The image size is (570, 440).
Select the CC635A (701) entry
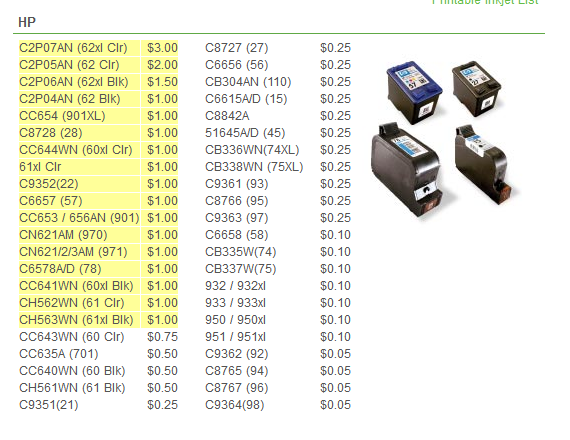click(x=59, y=354)
